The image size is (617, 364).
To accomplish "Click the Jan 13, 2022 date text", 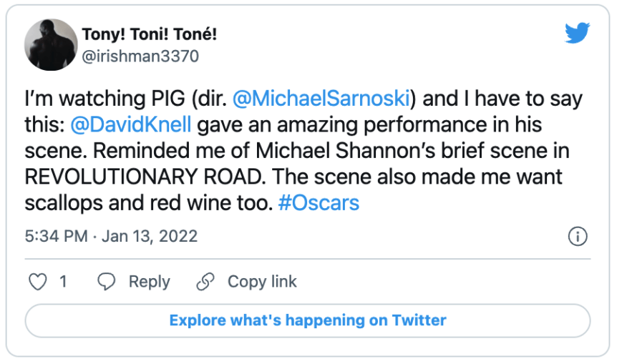I will tap(150, 236).
